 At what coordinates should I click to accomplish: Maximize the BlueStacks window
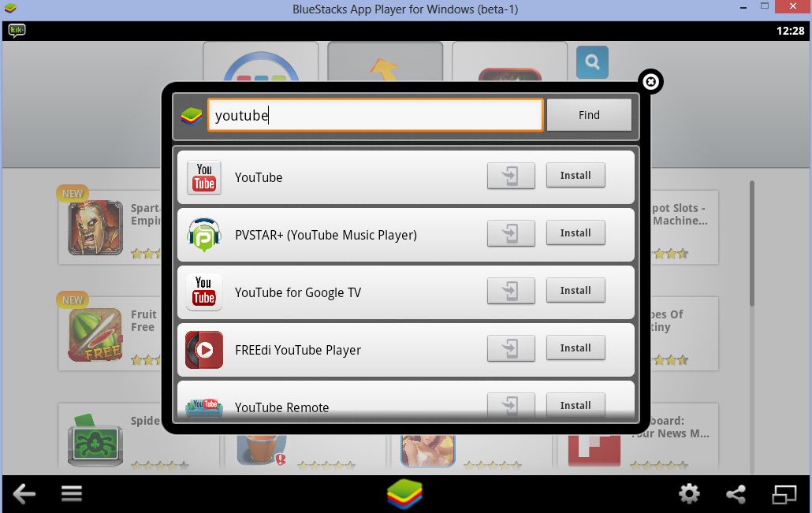[765, 6]
